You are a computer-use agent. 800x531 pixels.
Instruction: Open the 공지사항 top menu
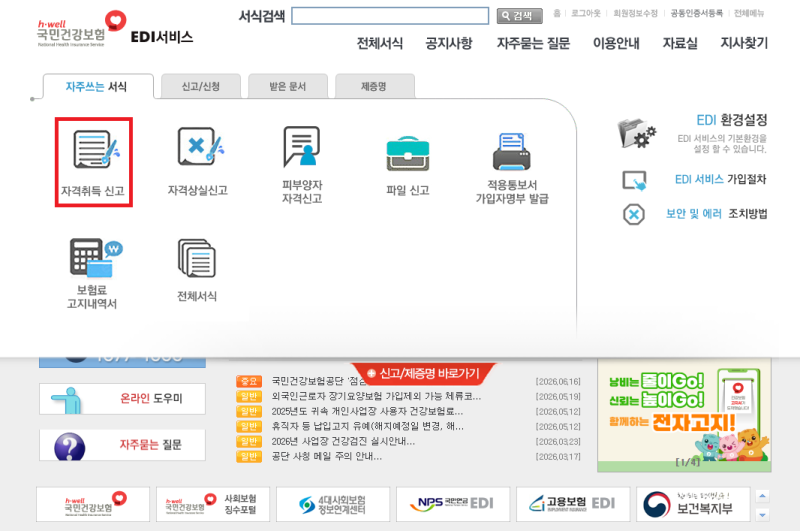coord(449,43)
